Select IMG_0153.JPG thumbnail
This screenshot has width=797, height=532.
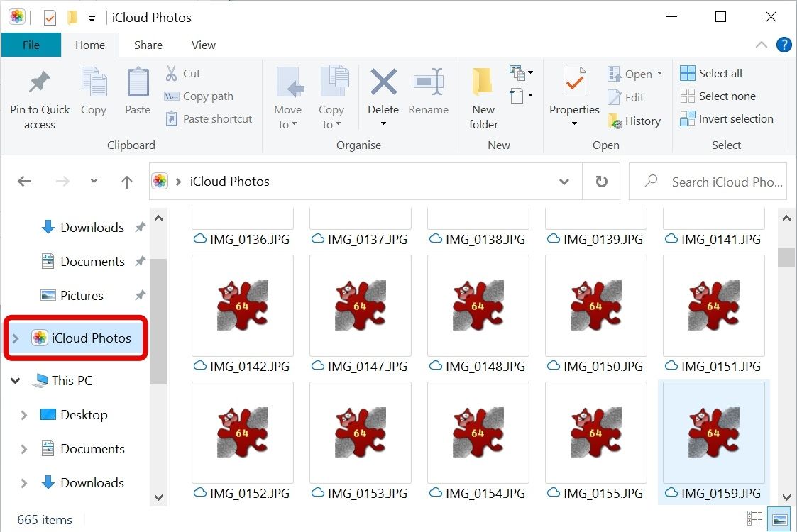361,433
